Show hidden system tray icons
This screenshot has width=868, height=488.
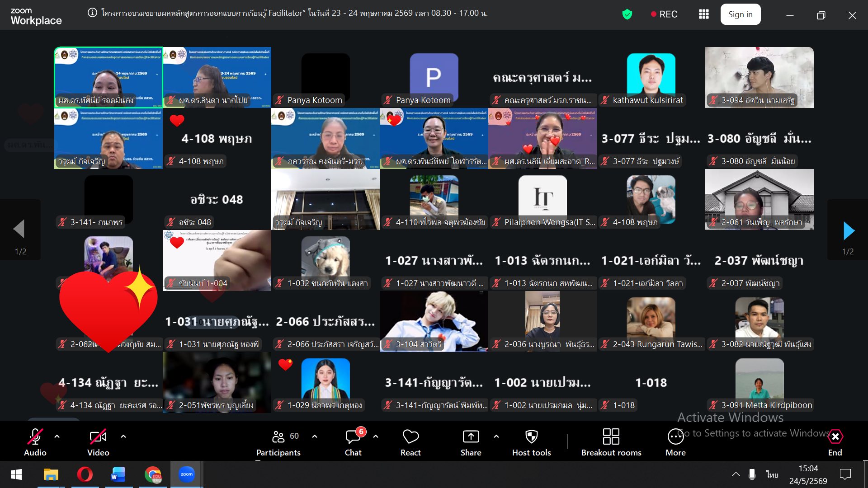pos(736,474)
